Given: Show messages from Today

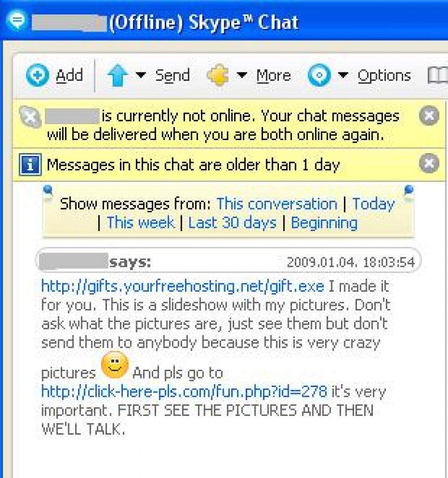Looking at the screenshot, I should (373, 204).
